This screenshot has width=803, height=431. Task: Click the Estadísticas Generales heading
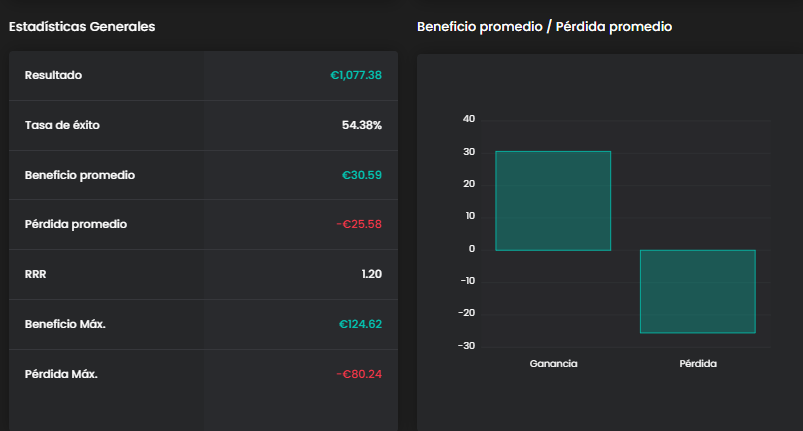[82, 27]
